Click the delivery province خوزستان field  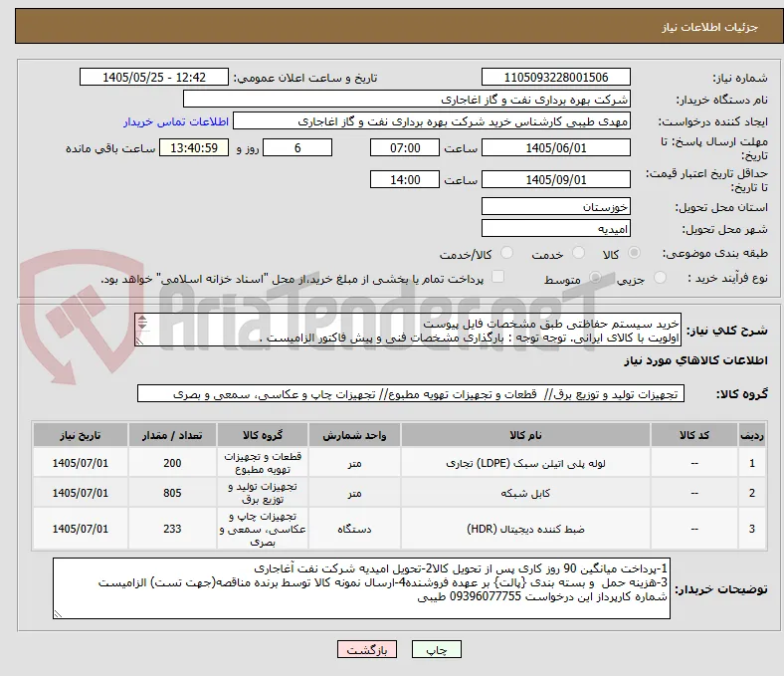click(556, 206)
